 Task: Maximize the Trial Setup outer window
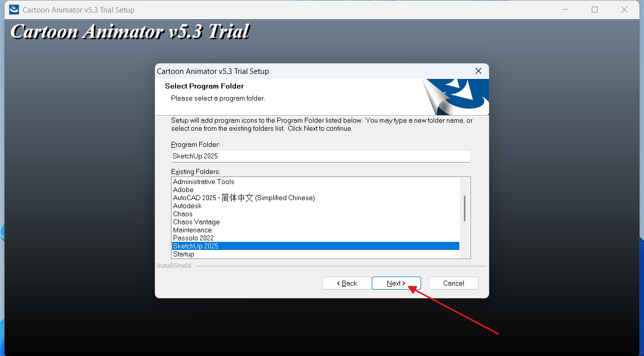point(595,10)
